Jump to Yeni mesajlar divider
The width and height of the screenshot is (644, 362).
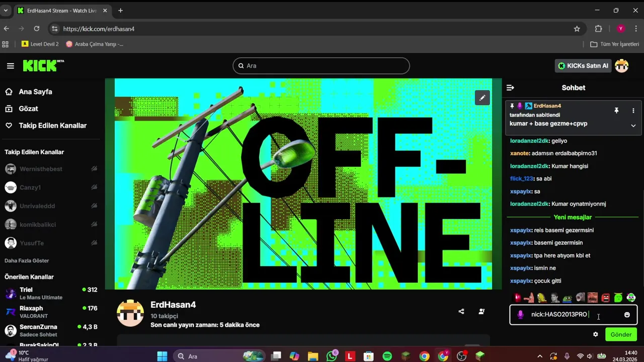point(573,217)
